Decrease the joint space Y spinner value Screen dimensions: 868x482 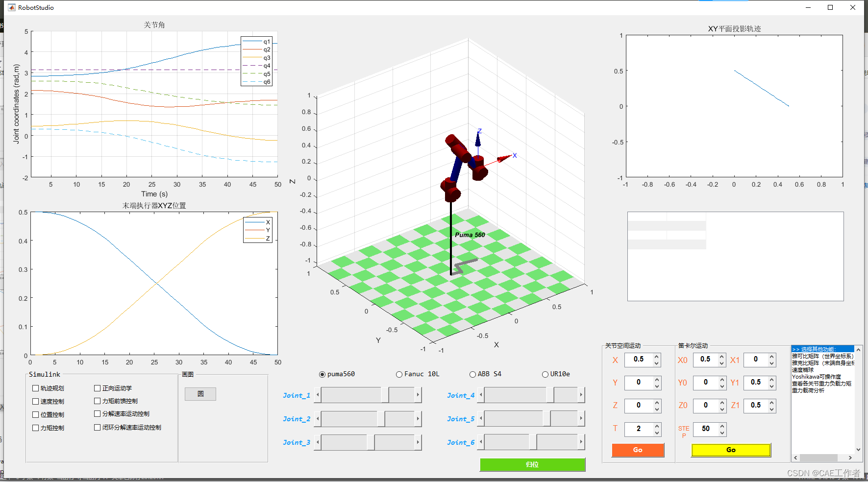(657, 386)
